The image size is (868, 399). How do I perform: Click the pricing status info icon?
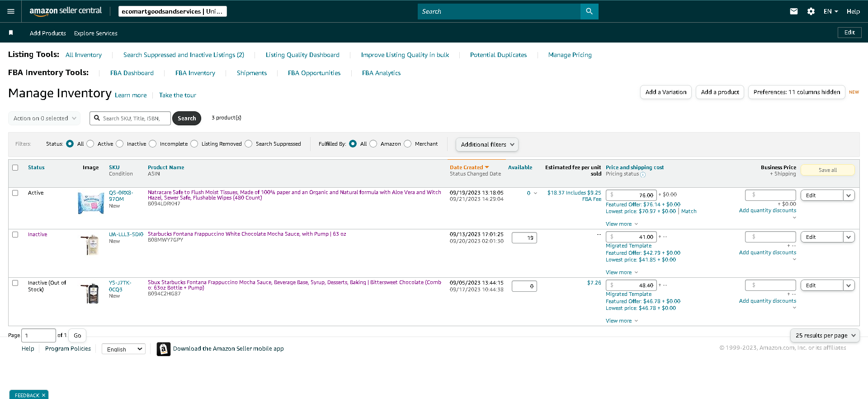click(643, 174)
